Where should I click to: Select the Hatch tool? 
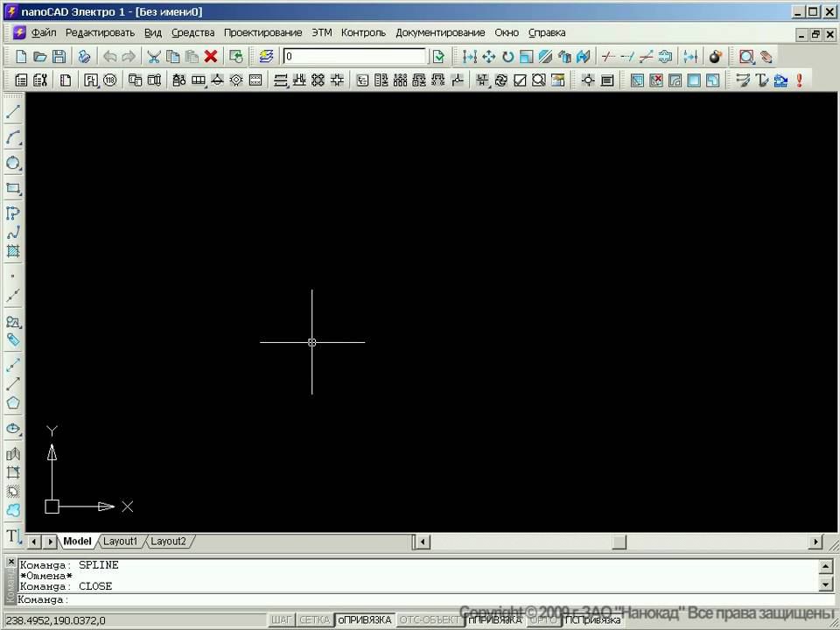point(13,251)
